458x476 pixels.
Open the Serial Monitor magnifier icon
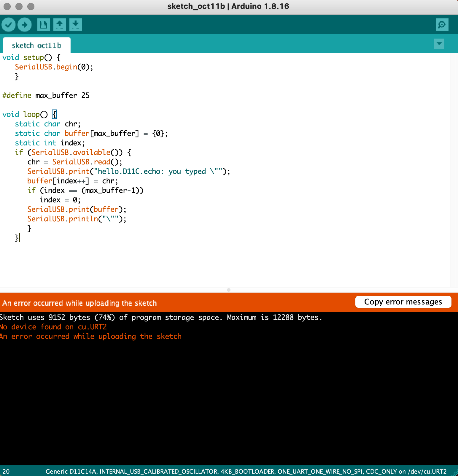tap(442, 25)
